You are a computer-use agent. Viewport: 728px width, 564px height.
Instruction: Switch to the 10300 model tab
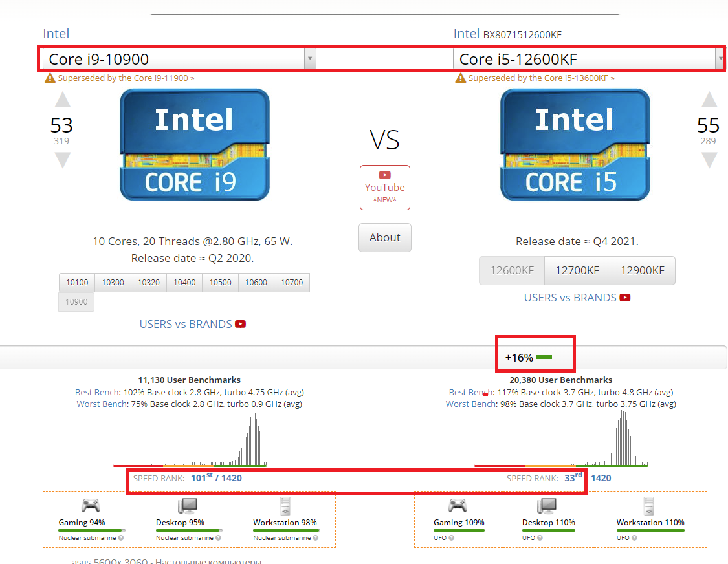[x=113, y=282]
